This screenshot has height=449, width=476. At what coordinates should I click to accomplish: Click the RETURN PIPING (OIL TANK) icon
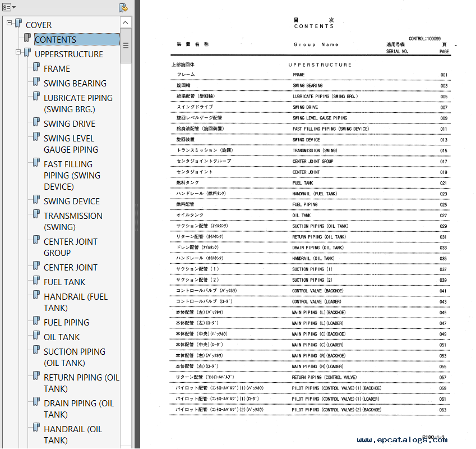tap(36, 375)
